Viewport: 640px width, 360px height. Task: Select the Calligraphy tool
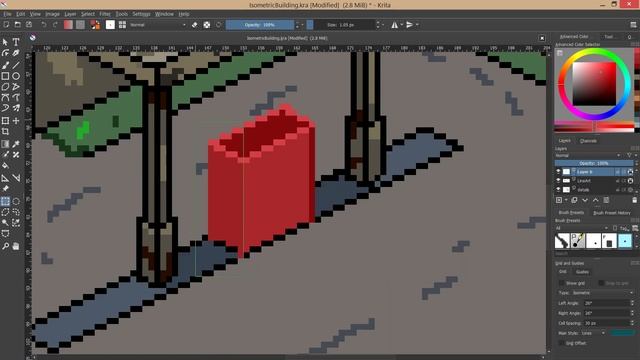[16, 53]
